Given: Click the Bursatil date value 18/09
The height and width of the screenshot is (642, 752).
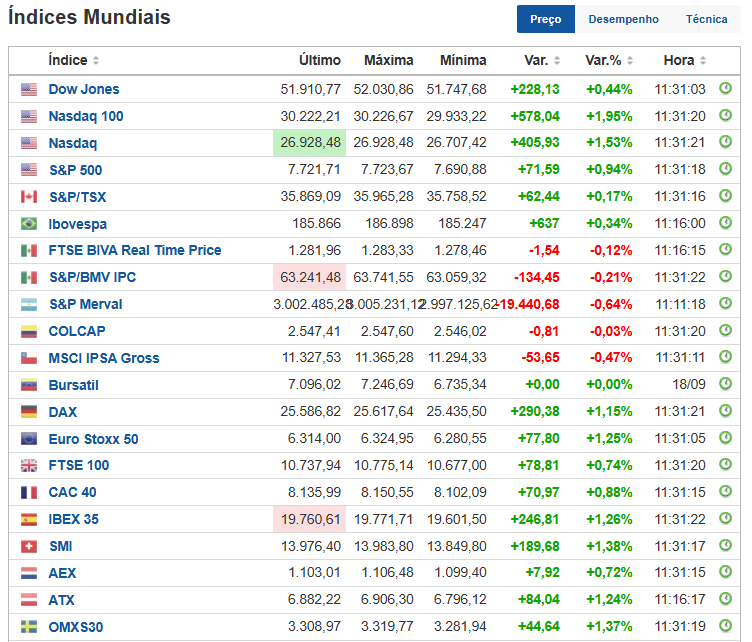Looking at the screenshot, I should click(x=689, y=385).
